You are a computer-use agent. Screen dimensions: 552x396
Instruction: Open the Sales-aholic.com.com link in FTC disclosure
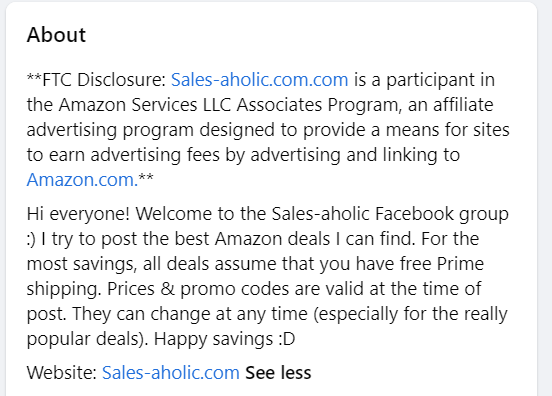coord(259,80)
